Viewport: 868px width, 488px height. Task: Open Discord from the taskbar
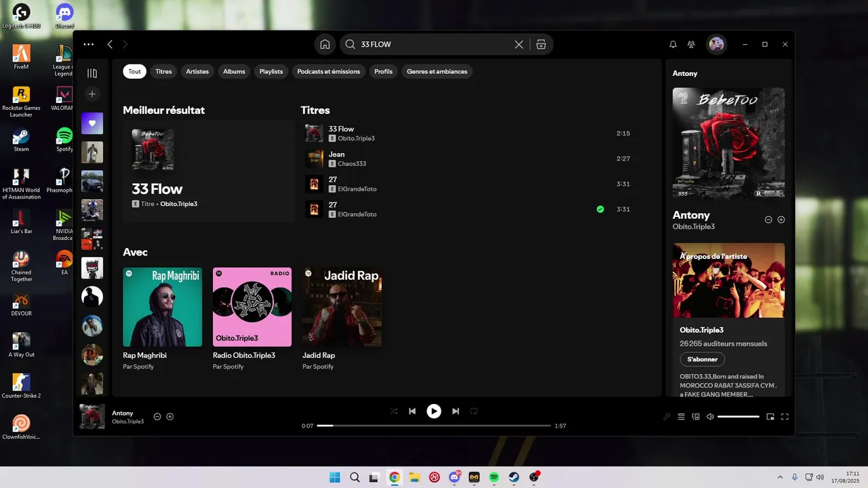(454, 477)
